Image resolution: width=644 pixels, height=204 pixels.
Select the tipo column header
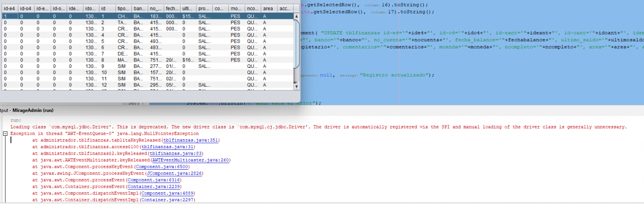124,9
